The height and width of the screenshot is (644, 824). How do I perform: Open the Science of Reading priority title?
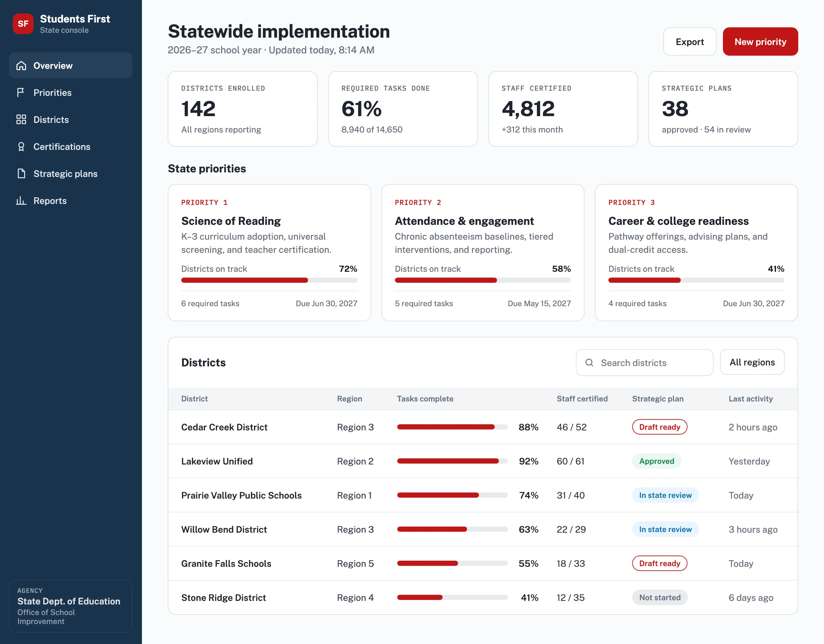pyautogui.click(x=231, y=221)
